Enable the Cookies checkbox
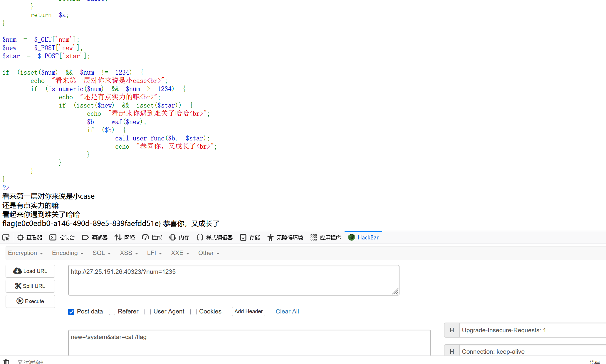This screenshot has height=364, width=606. tap(193, 312)
